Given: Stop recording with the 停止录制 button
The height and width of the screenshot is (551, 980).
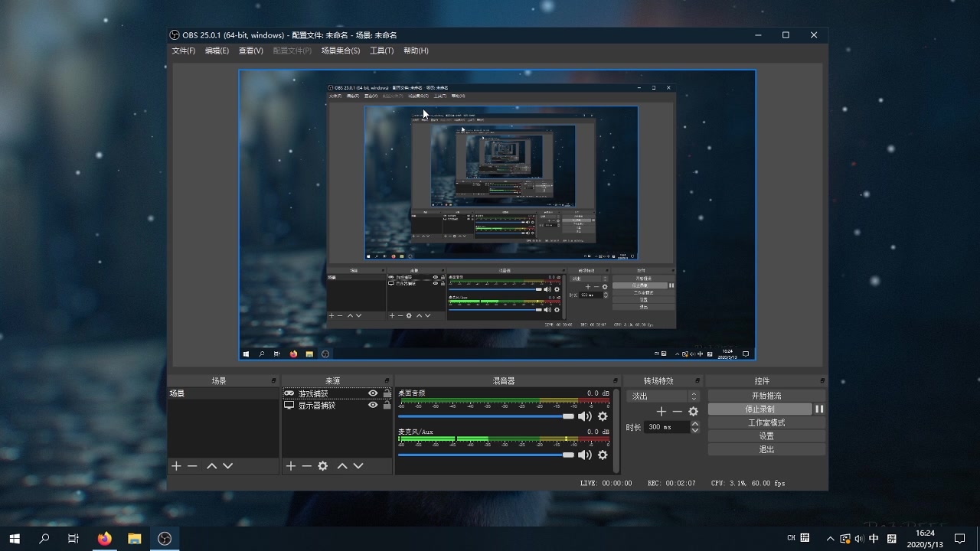Looking at the screenshot, I should tap(762, 409).
